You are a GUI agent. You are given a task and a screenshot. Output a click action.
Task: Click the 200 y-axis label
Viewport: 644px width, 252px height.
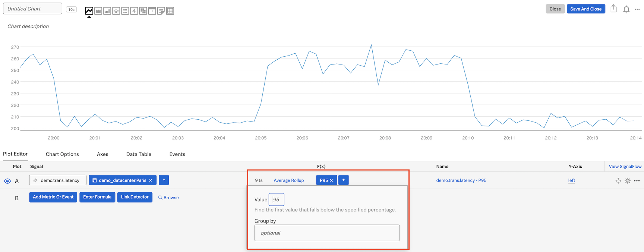tap(15, 129)
